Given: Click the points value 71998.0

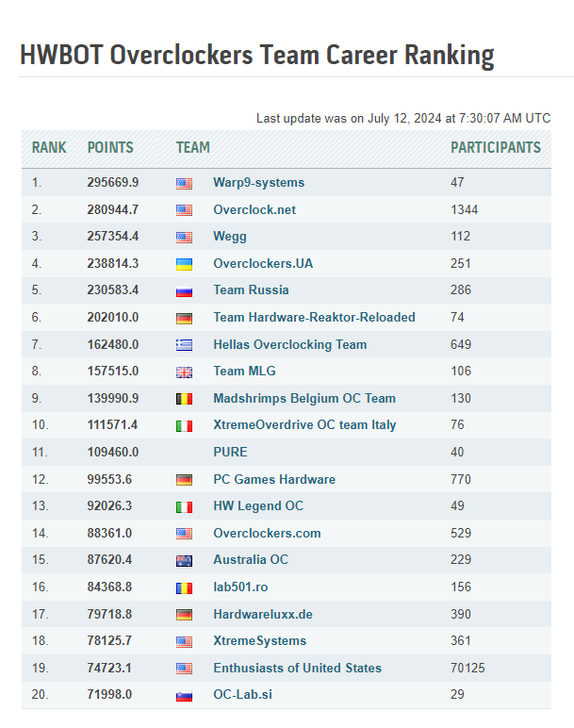Looking at the screenshot, I should pyautogui.click(x=109, y=695).
